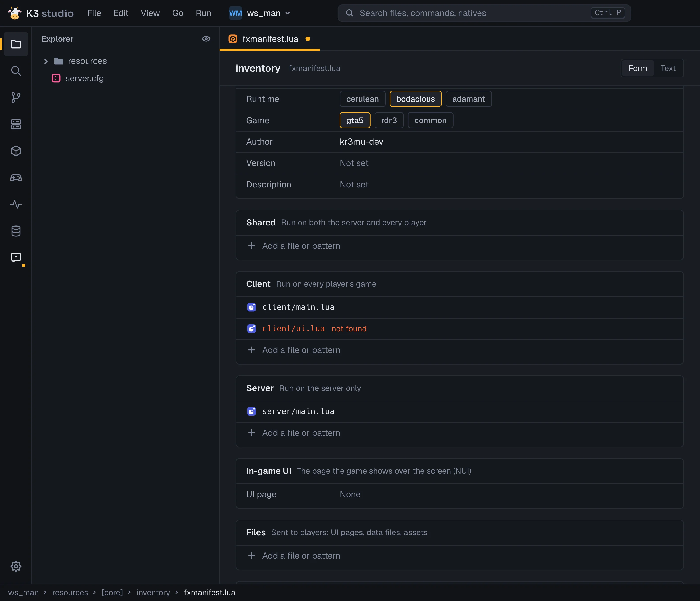700x601 pixels.
Task: Open the resources cube sidebar icon
Action: point(16,151)
